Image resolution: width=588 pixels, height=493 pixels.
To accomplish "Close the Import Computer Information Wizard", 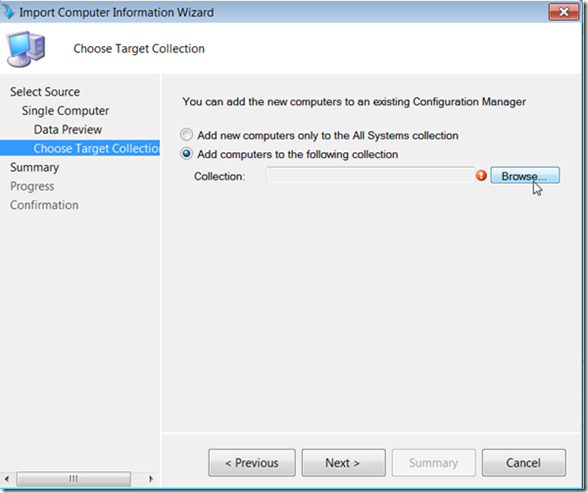I will tap(564, 12).
